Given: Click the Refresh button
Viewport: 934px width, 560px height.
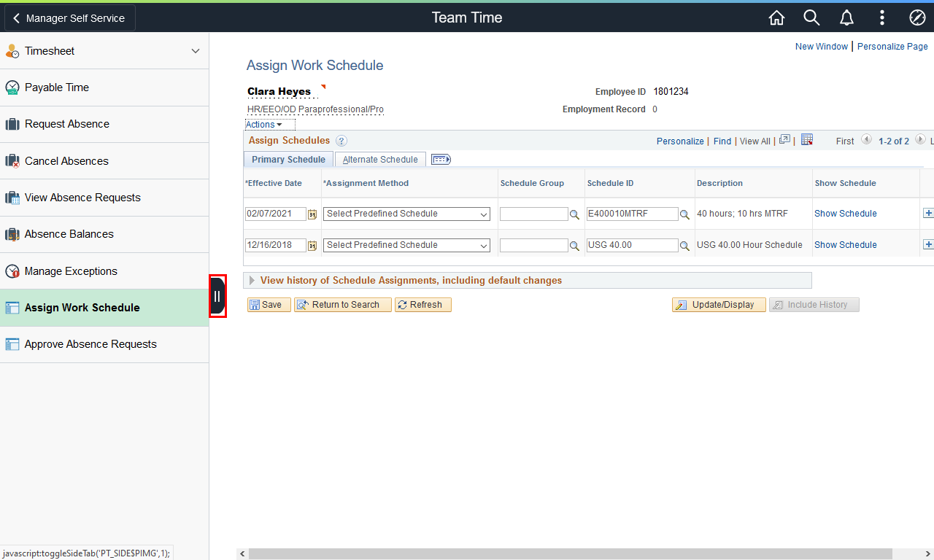Looking at the screenshot, I should (x=423, y=305).
